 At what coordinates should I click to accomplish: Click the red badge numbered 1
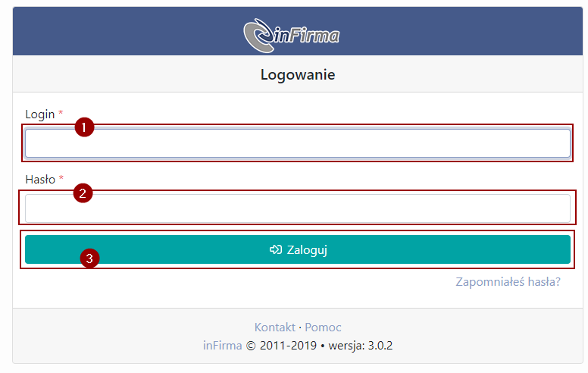coord(84,127)
